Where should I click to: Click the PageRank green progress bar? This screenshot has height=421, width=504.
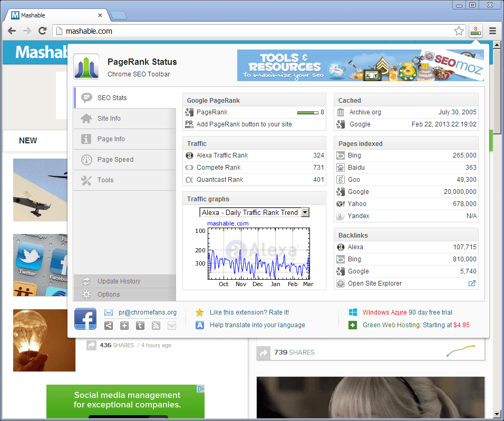pos(307,112)
